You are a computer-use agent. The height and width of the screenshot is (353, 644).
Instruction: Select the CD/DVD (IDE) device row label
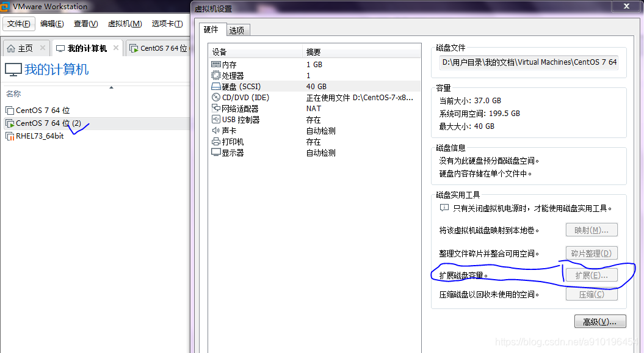(245, 98)
